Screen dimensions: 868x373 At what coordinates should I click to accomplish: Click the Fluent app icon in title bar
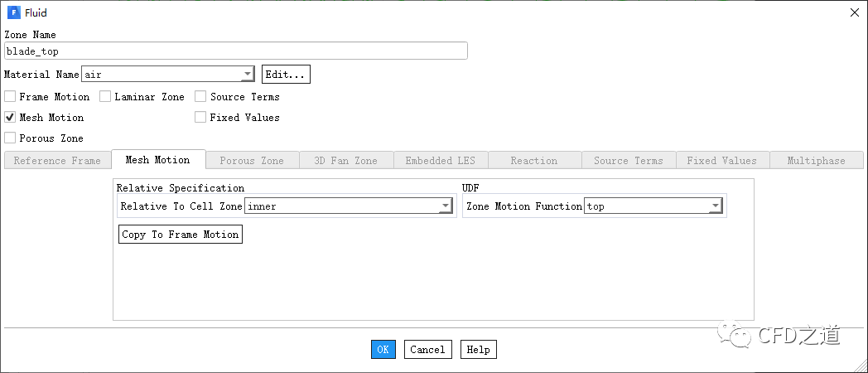(x=13, y=12)
